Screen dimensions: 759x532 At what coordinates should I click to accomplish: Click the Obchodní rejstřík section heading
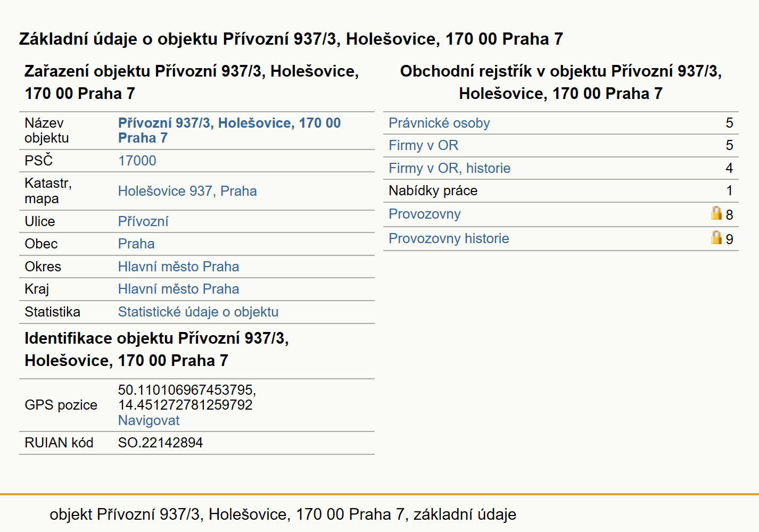[x=561, y=82]
